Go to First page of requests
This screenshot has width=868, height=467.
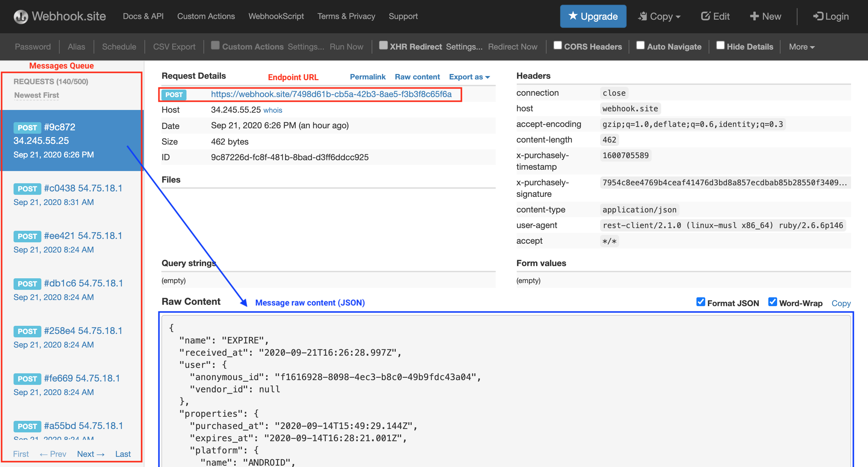coord(21,454)
